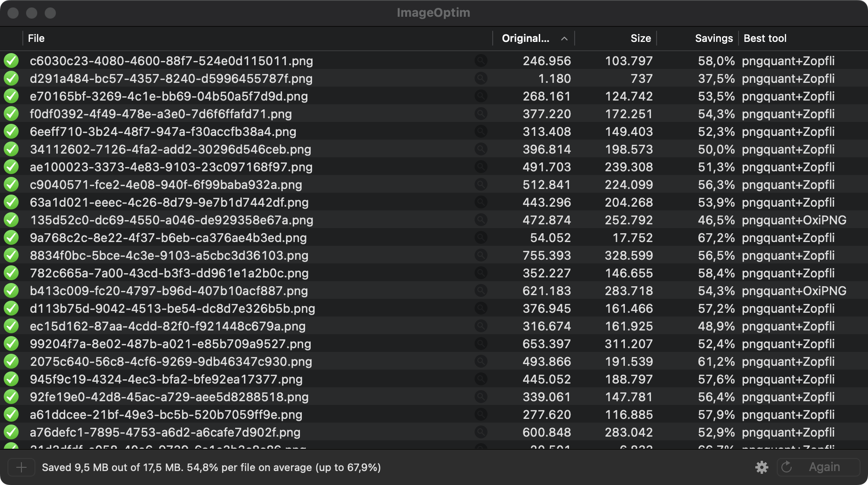Click original size value 755.393
This screenshot has width=868, height=485.
coord(547,256)
